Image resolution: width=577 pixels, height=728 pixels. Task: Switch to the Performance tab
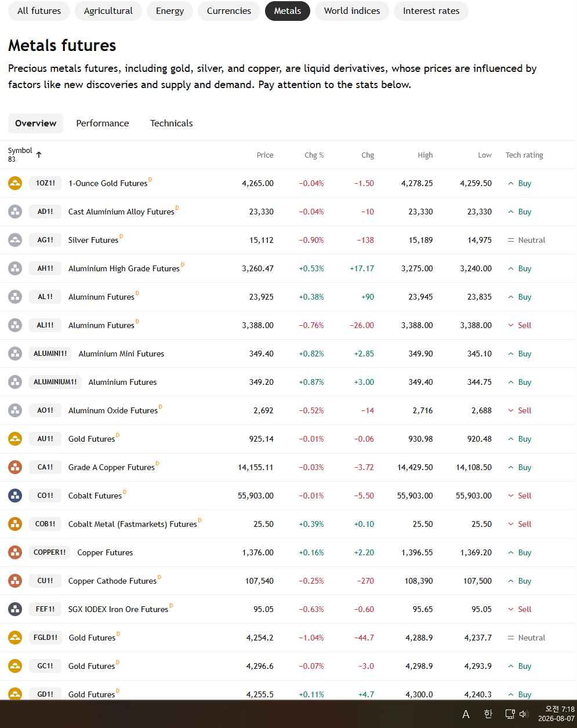point(103,123)
